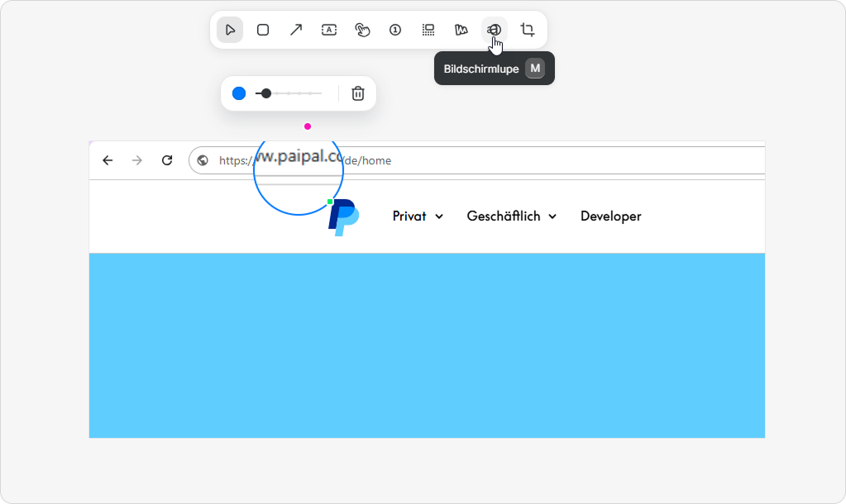Expand the Geschäftlich dropdown menu

pos(511,216)
